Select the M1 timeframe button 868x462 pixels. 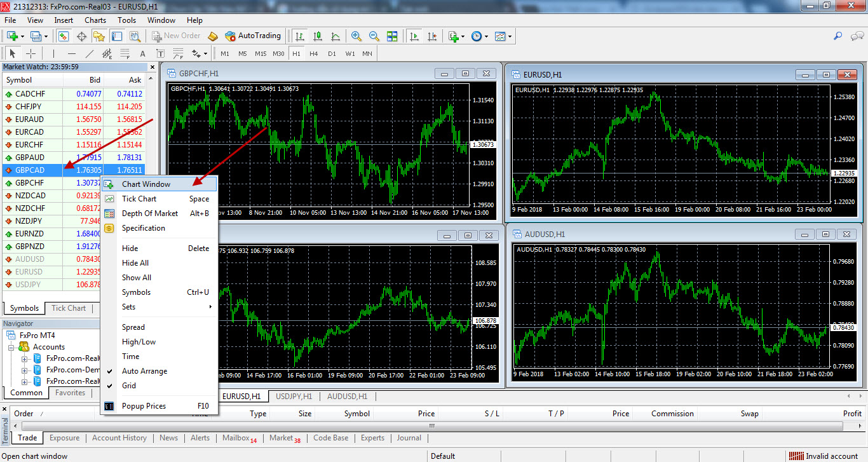point(225,53)
